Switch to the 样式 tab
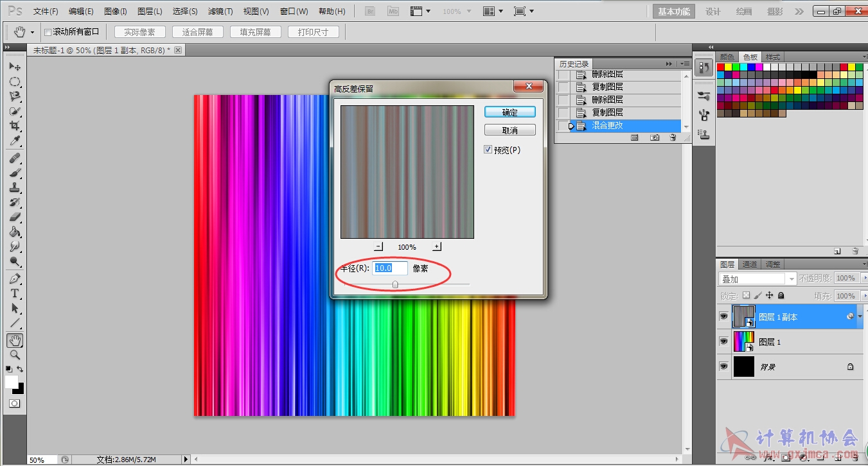This screenshot has height=466, width=868. coord(772,56)
